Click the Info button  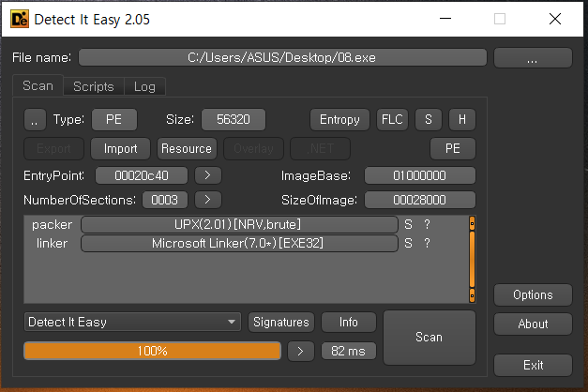[348, 322]
